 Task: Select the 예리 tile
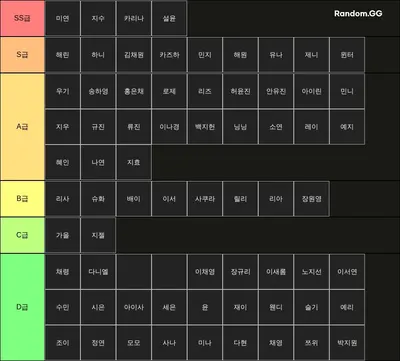(x=347, y=307)
